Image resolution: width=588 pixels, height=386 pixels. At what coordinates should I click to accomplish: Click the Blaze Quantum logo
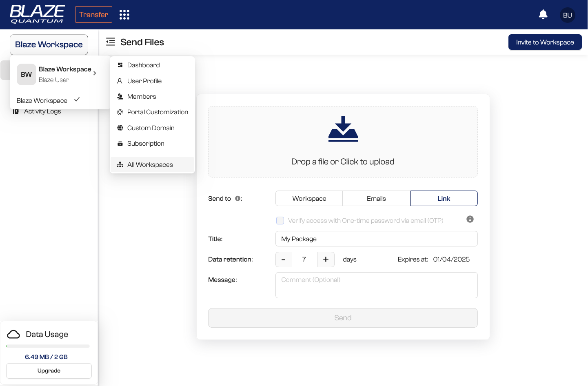(37, 14)
